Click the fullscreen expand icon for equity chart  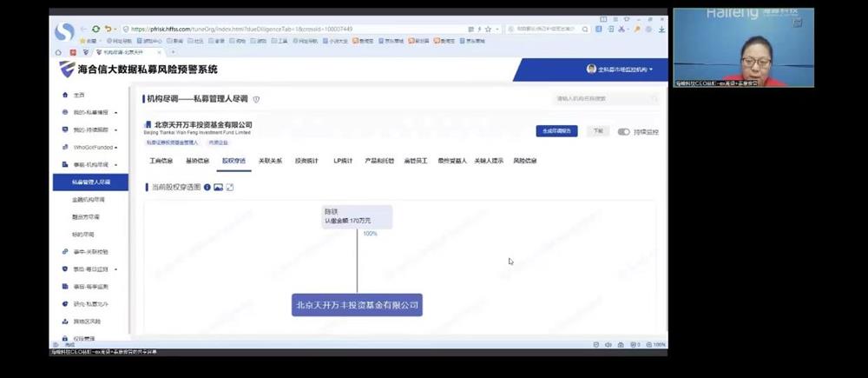(230, 188)
